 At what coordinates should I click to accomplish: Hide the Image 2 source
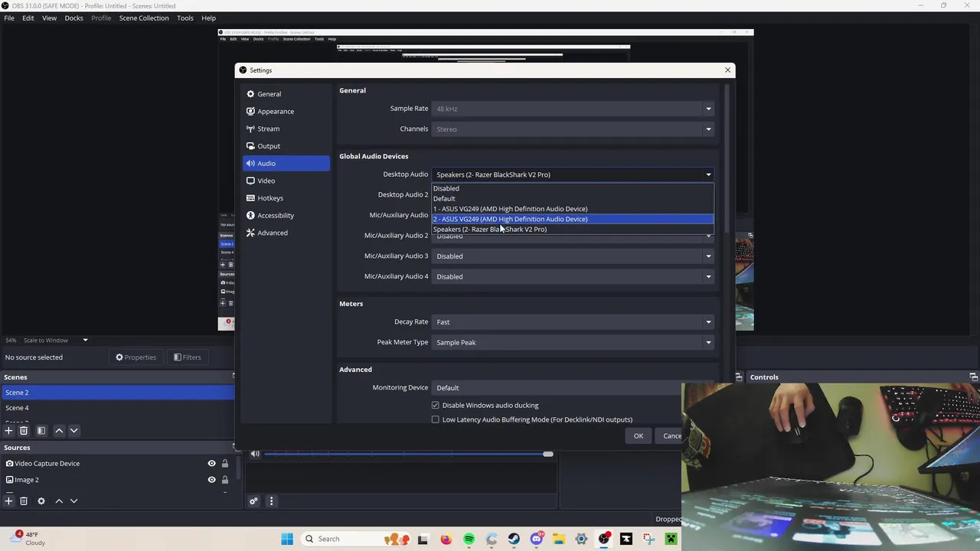(x=211, y=480)
